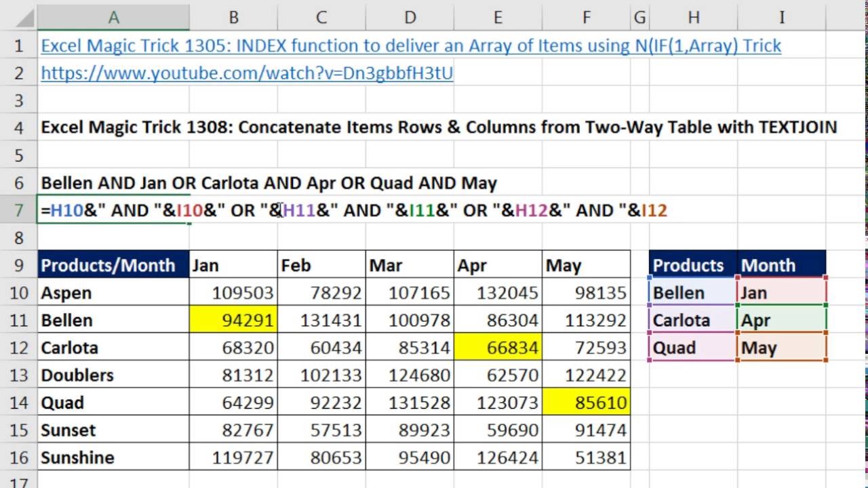Click the Quad cell in the Products lookup list
This screenshot has height=488, width=868.
pos(692,348)
